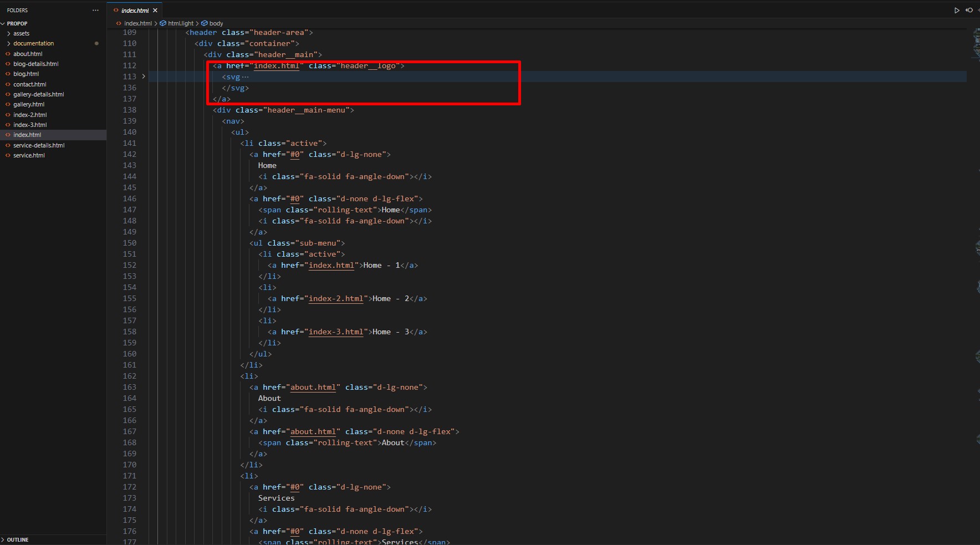Open gallery.html in the explorer

click(x=29, y=104)
